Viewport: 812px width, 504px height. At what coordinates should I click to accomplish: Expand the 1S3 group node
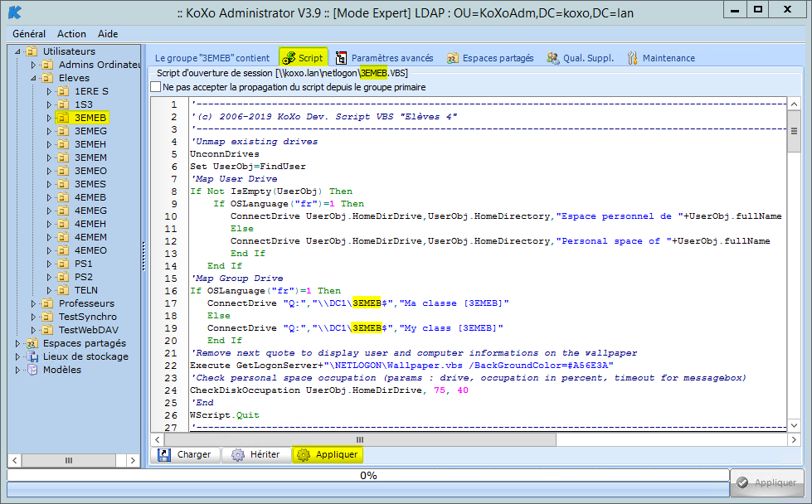(x=49, y=104)
